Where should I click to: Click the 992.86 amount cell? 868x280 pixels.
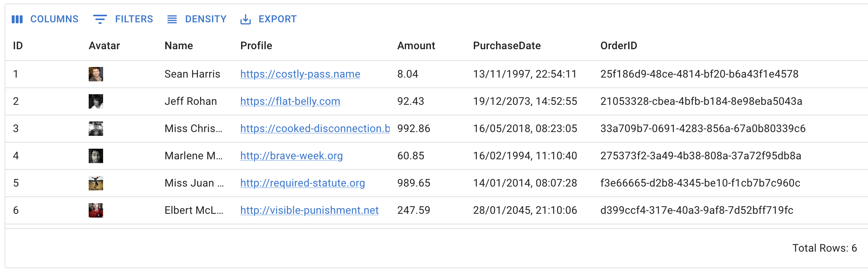[414, 129]
